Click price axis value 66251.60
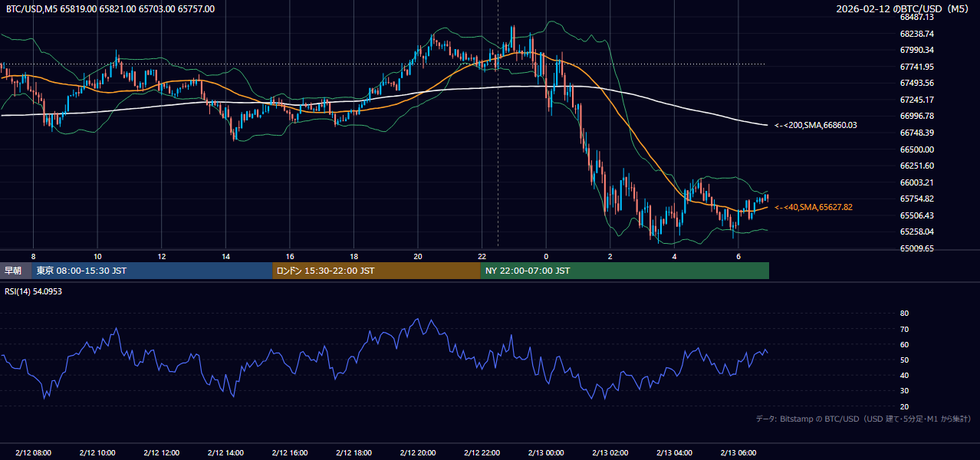 pyautogui.click(x=916, y=166)
